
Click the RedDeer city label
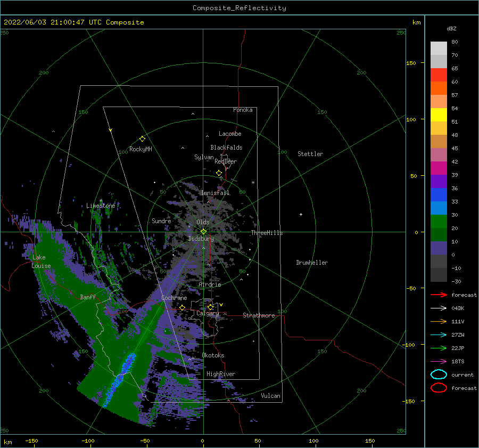(226, 161)
